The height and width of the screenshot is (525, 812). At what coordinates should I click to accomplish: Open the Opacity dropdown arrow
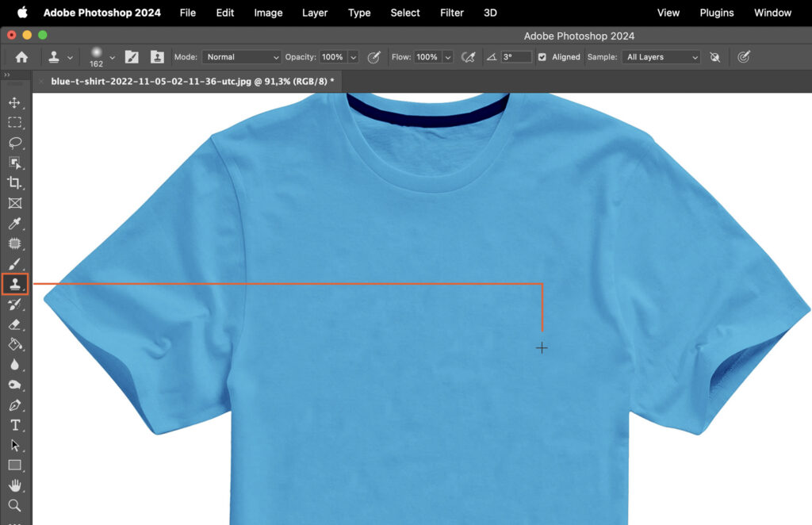click(352, 56)
